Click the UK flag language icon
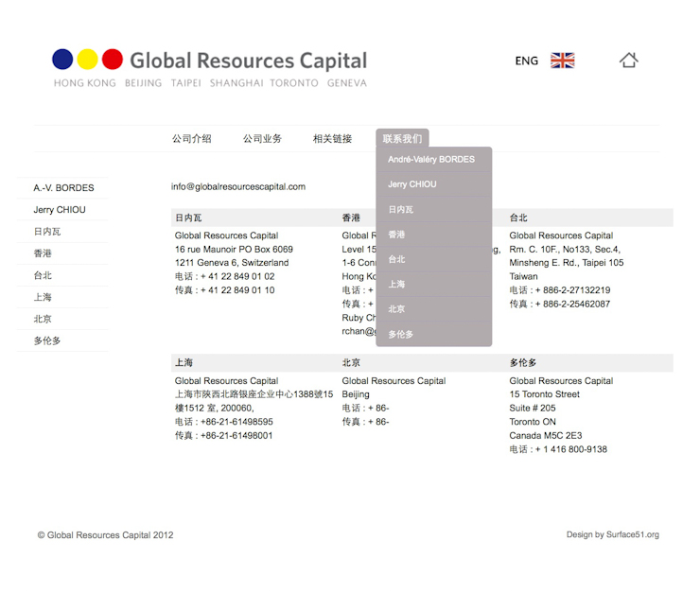The image size is (700, 593). [x=563, y=61]
